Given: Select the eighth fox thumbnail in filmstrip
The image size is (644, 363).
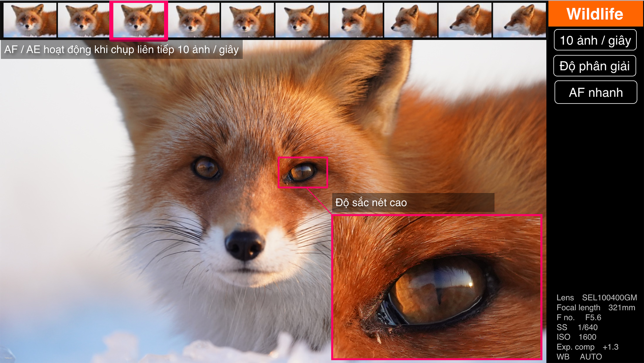Looking at the screenshot, I should [411, 20].
